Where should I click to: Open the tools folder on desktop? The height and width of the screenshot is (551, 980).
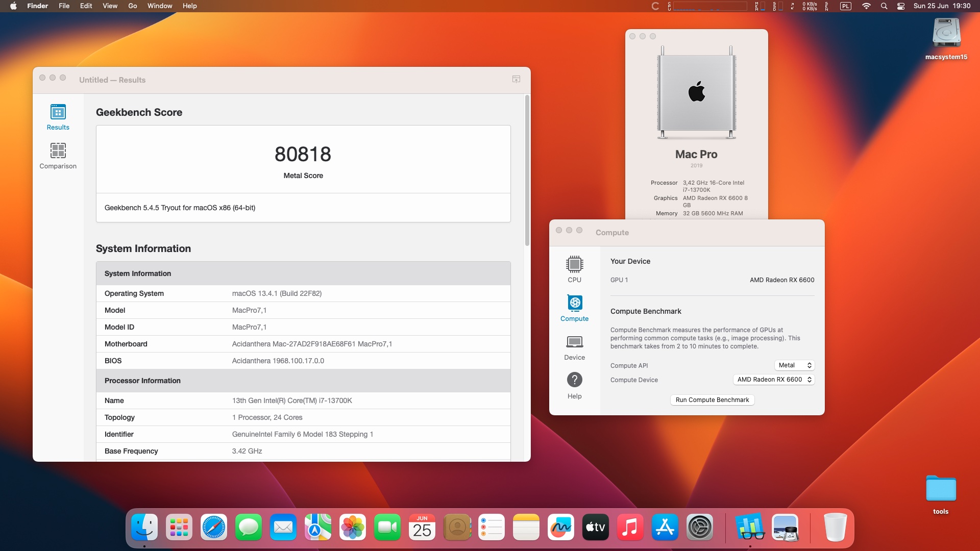coord(941,494)
